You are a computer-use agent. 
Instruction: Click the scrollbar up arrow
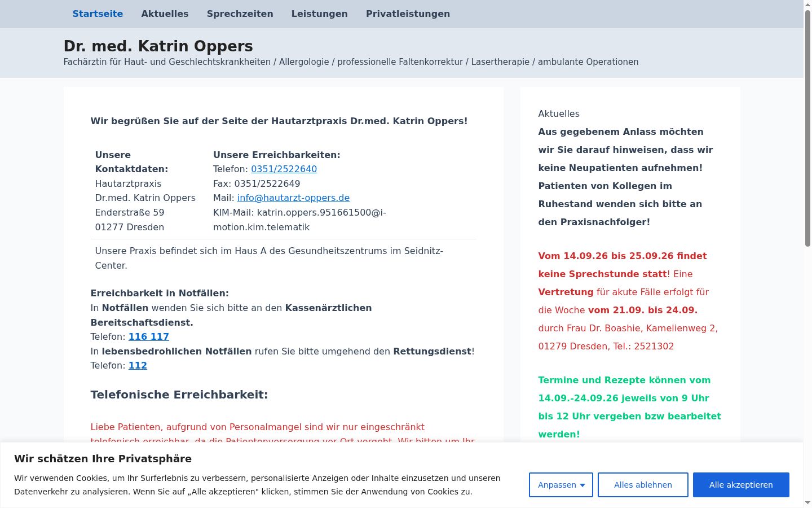(x=807, y=4)
